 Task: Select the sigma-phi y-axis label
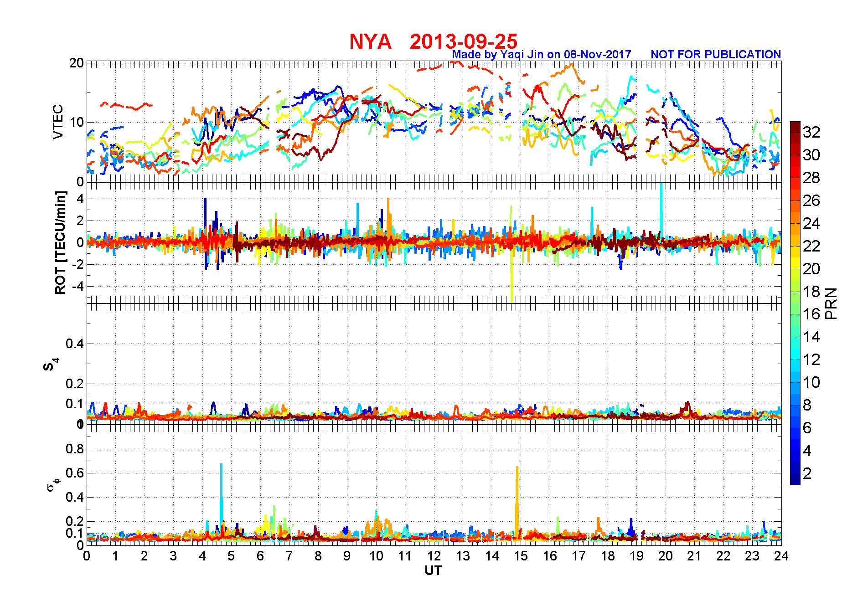[53, 484]
